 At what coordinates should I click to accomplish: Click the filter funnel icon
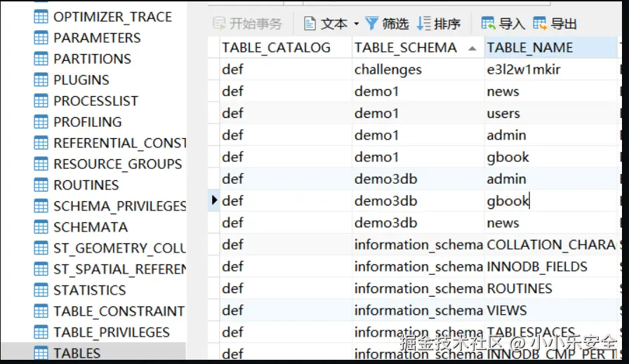coord(372,24)
